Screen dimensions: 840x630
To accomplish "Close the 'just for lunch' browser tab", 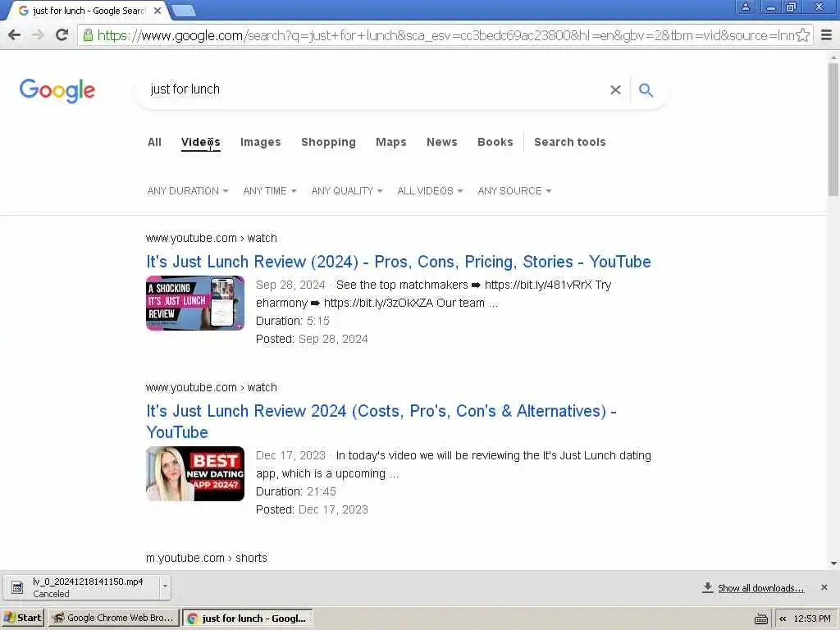I will [157, 11].
